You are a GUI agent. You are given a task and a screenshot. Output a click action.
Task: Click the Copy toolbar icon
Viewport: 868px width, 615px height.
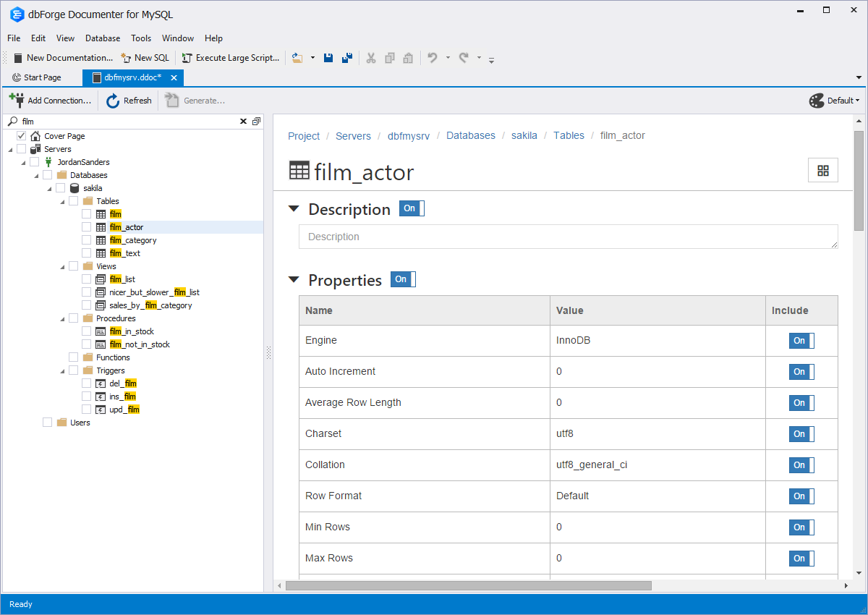click(x=390, y=58)
